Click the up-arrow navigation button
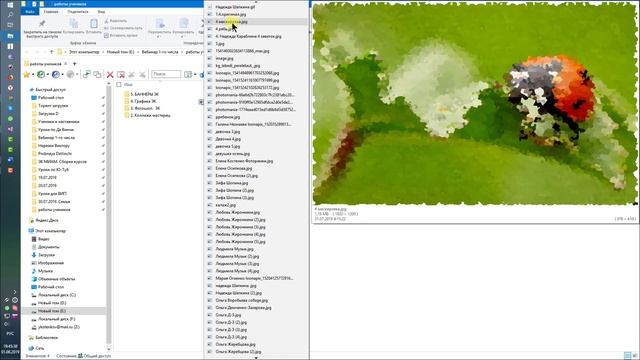Screen dimensions: 640x360 (x=51, y=52)
